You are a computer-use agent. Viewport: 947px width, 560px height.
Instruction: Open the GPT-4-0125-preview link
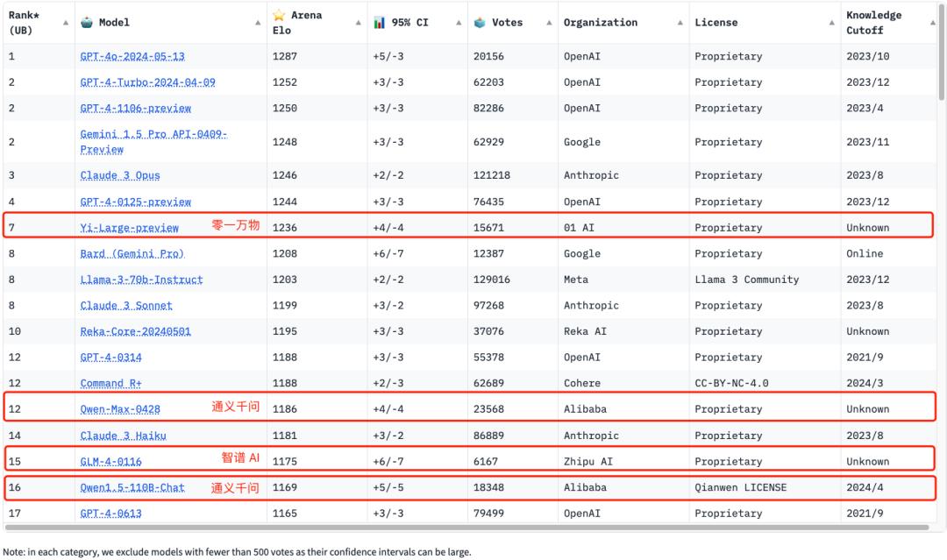[x=135, y=202]
